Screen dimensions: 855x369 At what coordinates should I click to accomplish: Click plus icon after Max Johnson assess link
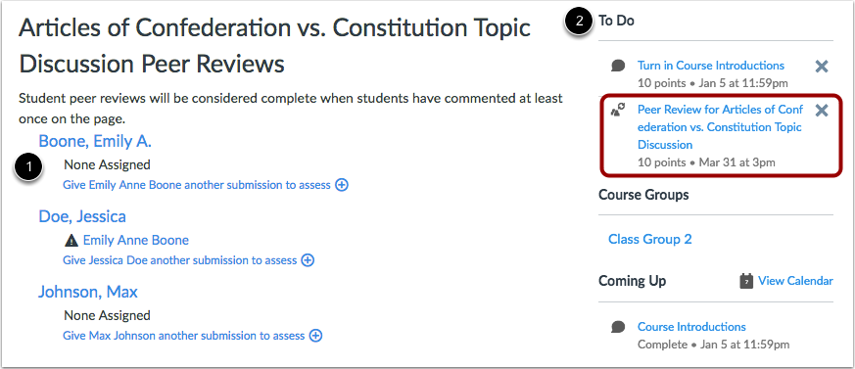point(316,336)
